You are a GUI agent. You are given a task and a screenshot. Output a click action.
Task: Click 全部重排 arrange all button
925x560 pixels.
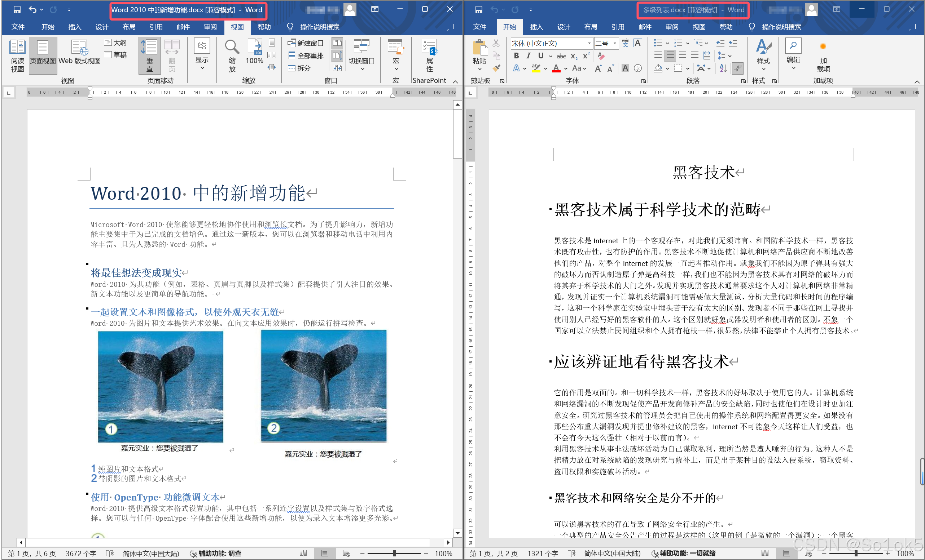[x=306, y=55]
